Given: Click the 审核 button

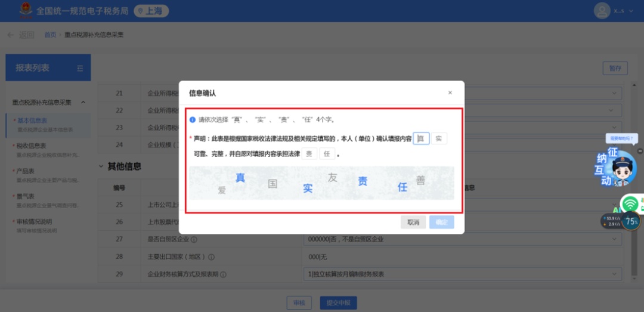Looking at the screenshot, I should pos(299,303).
